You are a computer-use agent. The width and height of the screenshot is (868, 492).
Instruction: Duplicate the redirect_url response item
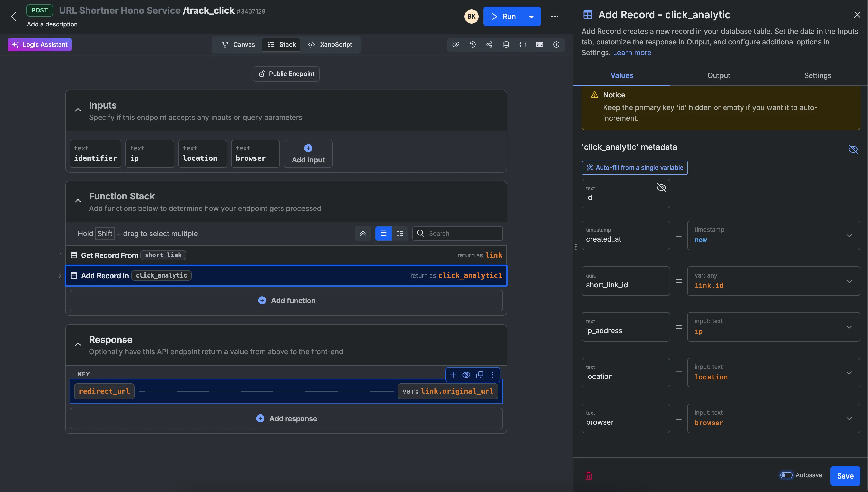pos(479,375)
